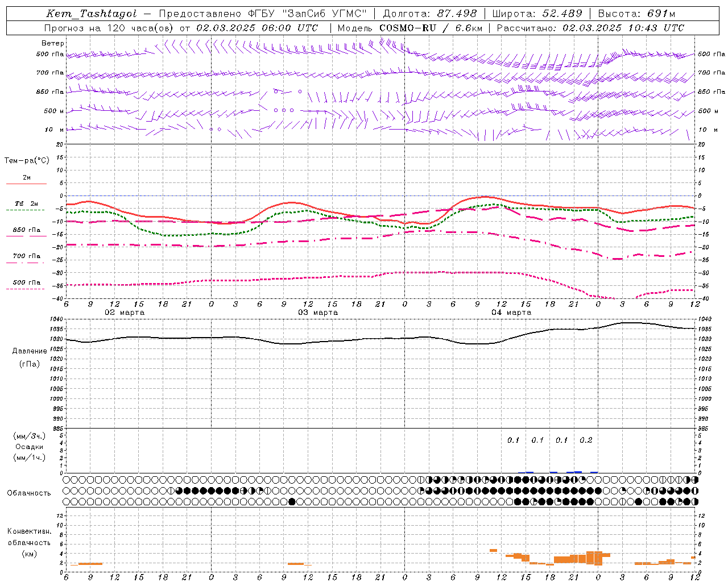728x582 pixels.
Task: Select the 'Долгота: 87.498' longitude text
Action: pyautogui.click(x=429, y=14)
